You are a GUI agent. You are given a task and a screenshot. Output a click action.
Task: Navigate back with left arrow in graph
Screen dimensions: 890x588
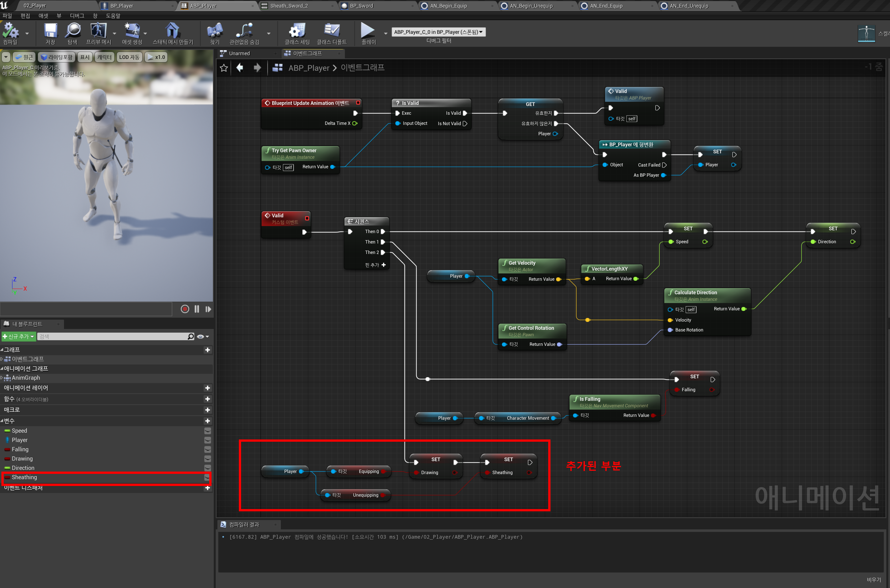click(240, 67)
